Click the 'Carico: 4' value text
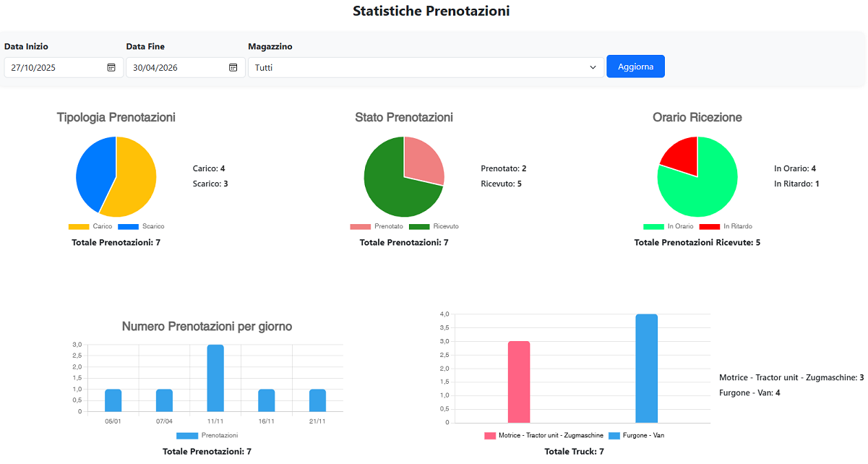Viewport: 868px width, 464px height. point(209,168)
